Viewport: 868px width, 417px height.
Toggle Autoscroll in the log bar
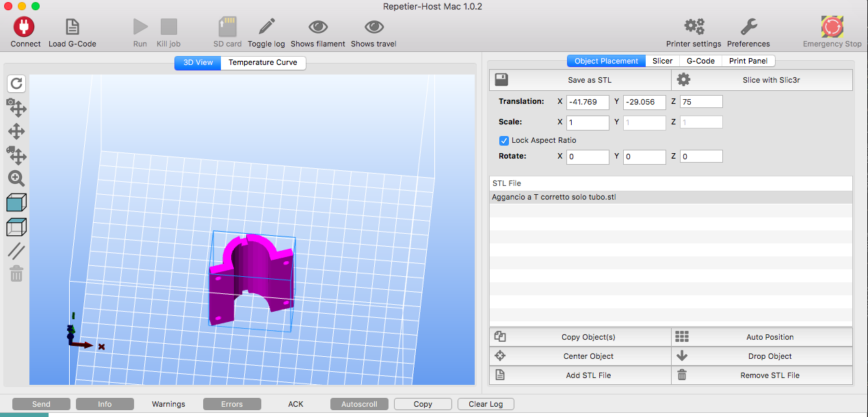point(359,404)
